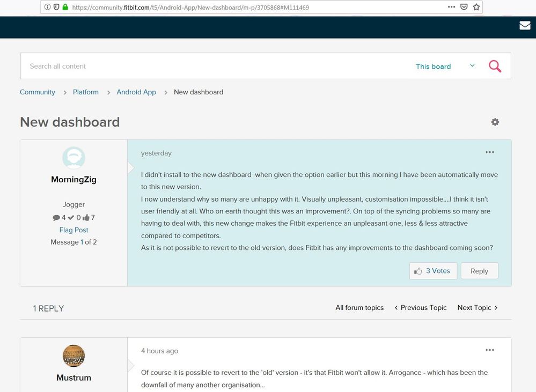Viewport: 536px width, 392px height.
Task: Open All forum topics link
Action: pyautogui.click(x=359, y=308)
